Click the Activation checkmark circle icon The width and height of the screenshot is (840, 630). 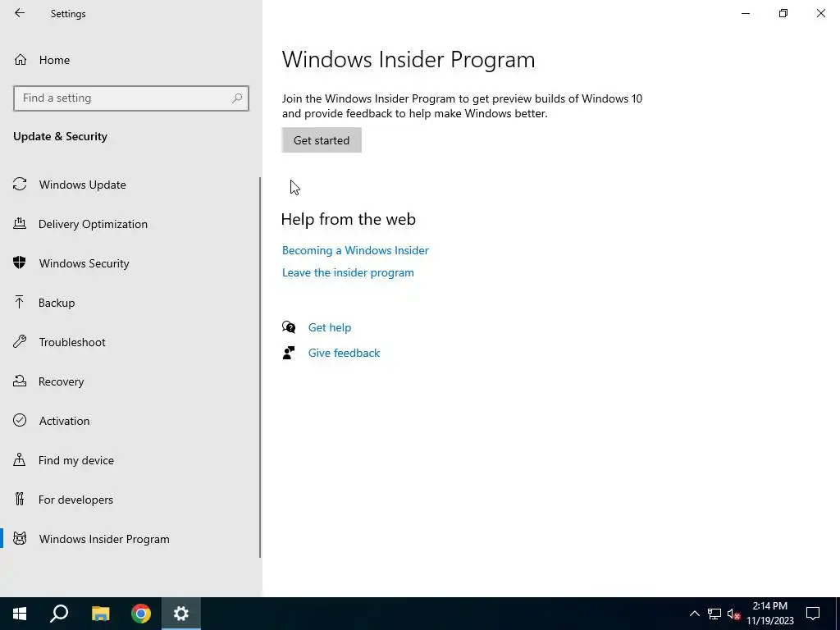point(20,420)
